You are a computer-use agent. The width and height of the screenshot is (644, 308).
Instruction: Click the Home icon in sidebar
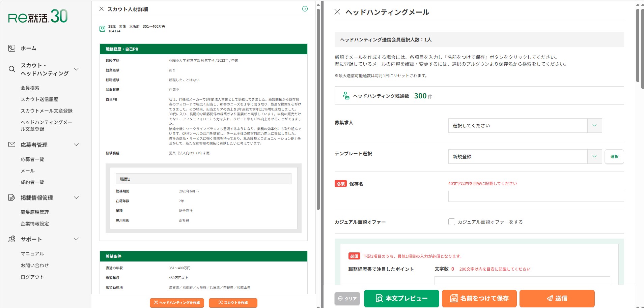click(12, 48)
